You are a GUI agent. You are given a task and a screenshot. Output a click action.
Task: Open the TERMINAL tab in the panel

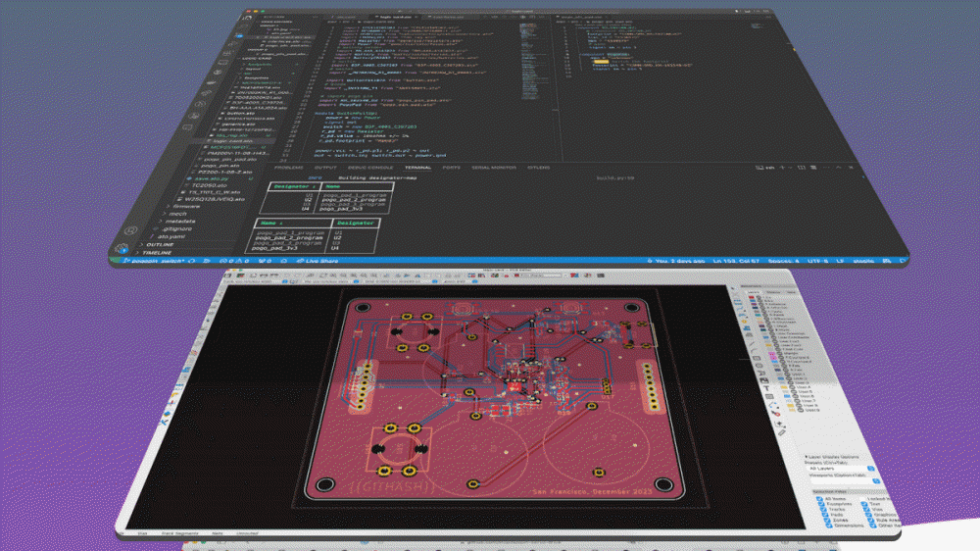point(418,168)
